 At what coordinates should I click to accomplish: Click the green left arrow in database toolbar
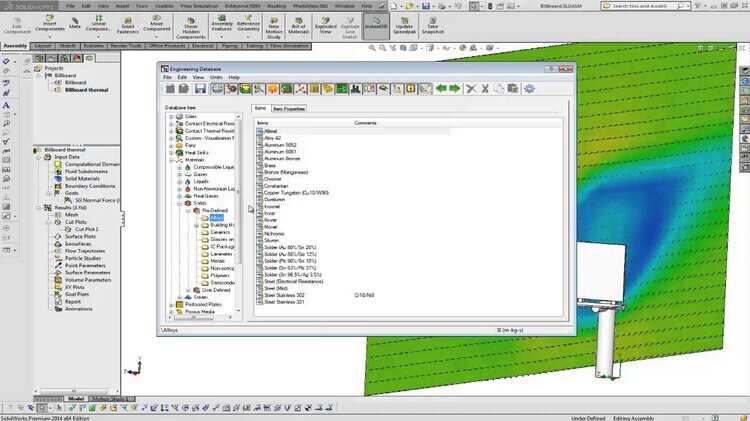click(x=441, y=89)
